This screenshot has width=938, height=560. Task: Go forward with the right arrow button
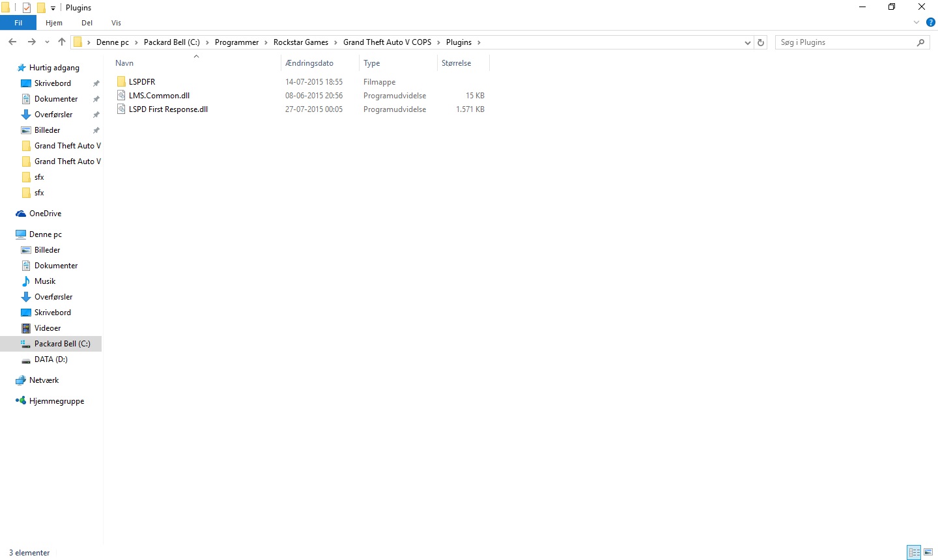click(x=31, y=42)
